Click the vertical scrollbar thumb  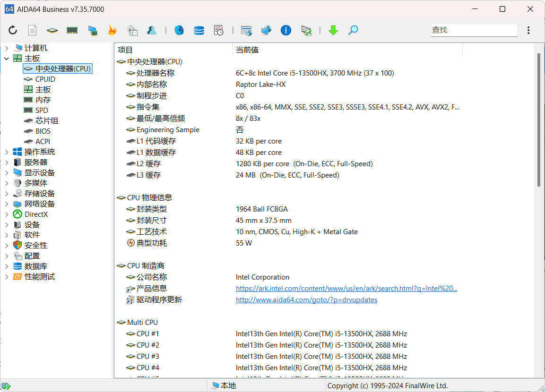[x=539, y=120]
